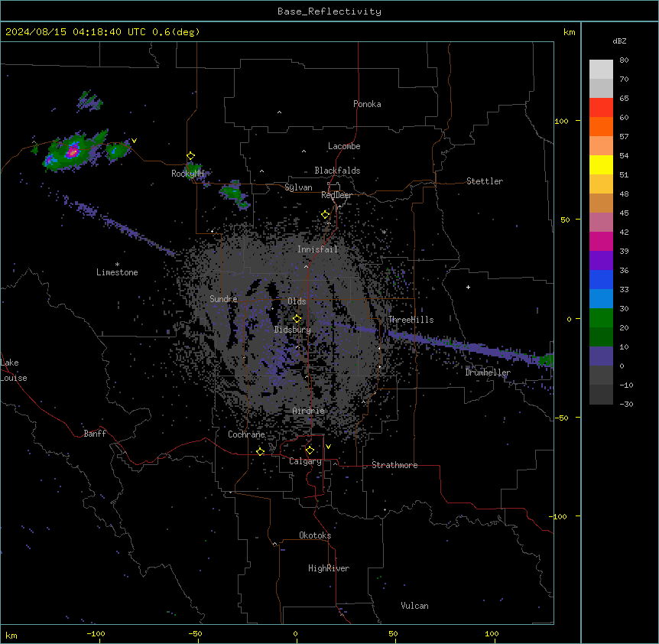Select the light gray 80 dBZ legend swatch
The image size is (659, 644).
coord(601,70)
